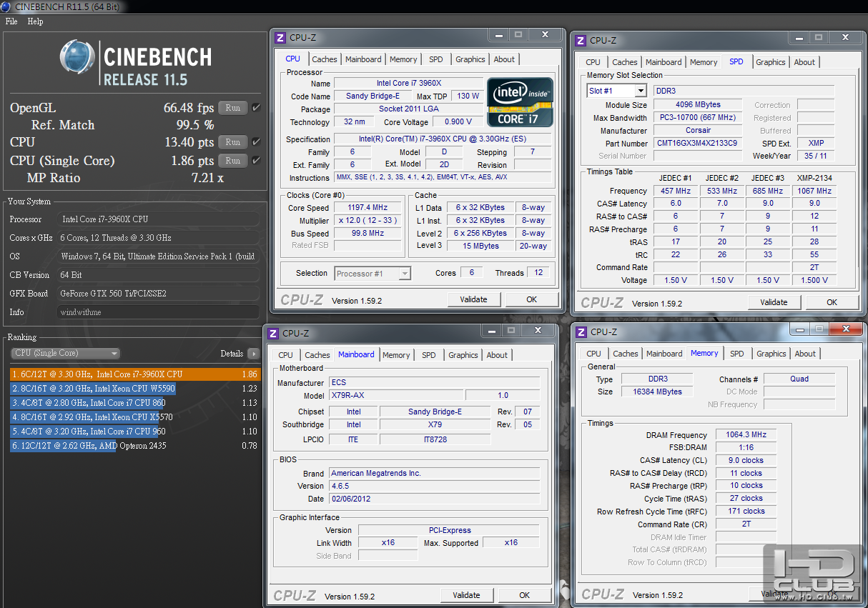868x608 pixels.
Task: Select the Xeon CPU X5570 ranking row
Action: (x=135, y=417)
